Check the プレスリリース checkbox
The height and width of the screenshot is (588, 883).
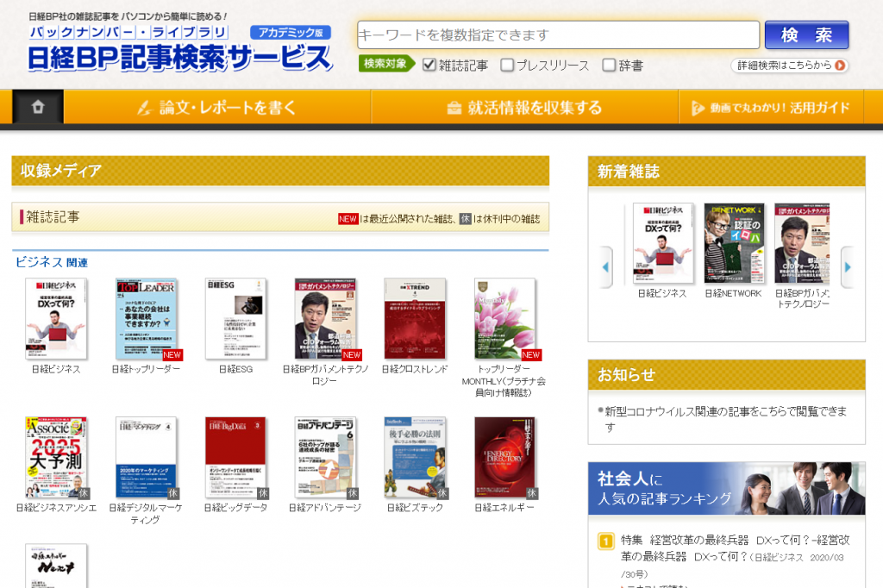[x=507, y=65]
